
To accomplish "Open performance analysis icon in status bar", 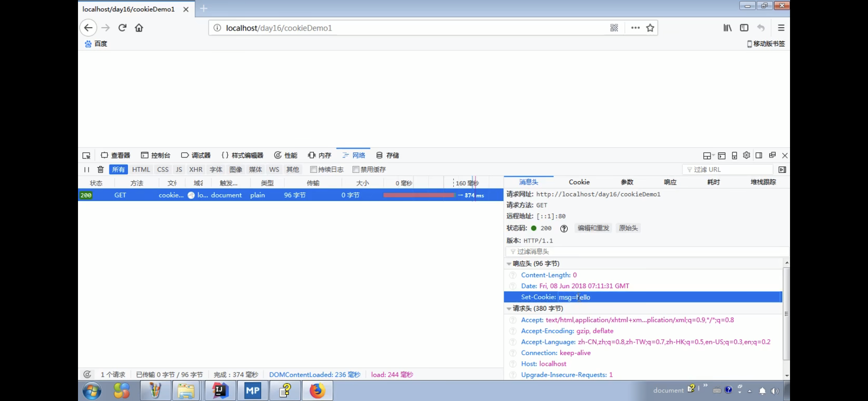I will [87, 374].
